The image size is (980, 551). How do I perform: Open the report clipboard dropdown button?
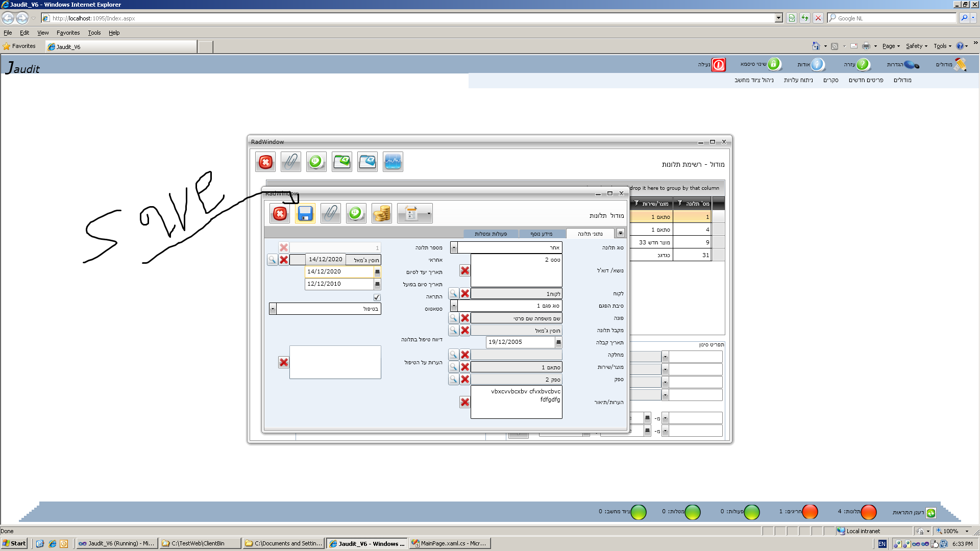point(415,213)
